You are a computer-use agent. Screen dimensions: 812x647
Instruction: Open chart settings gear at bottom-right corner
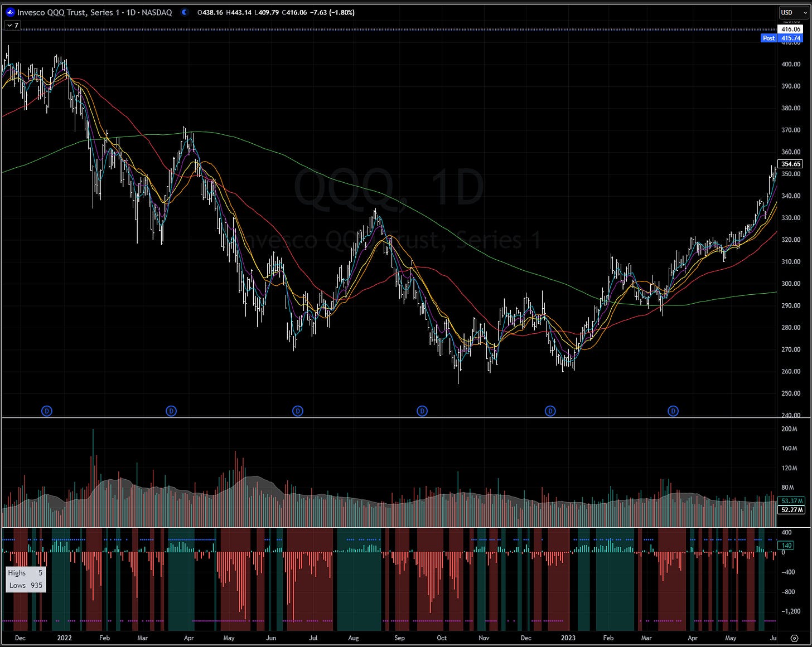tap(795, 638)
